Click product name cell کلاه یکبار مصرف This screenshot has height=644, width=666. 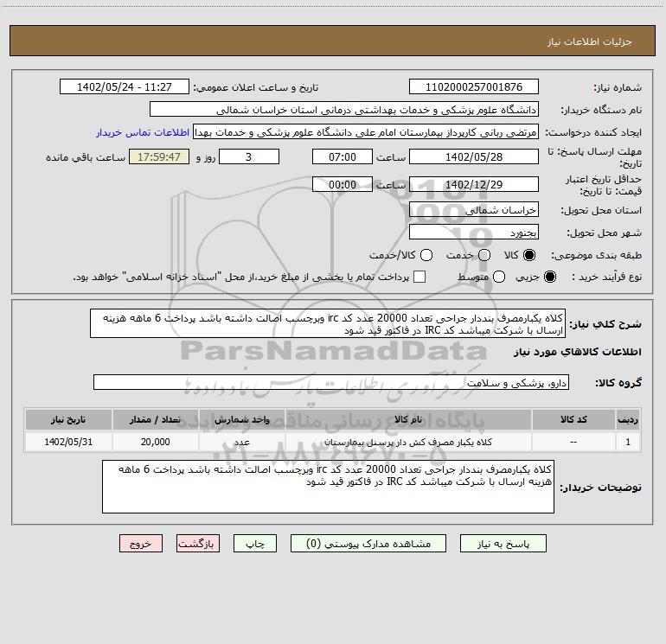click(408, 442)
